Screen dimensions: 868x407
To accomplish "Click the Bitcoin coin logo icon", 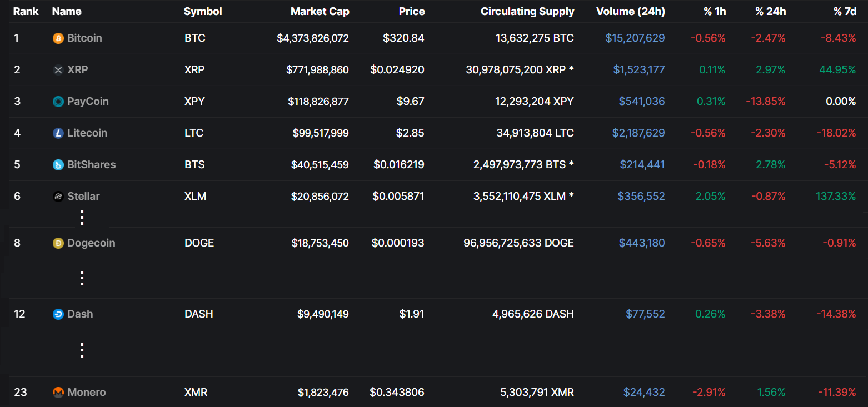I will click(x=58, y=38).
